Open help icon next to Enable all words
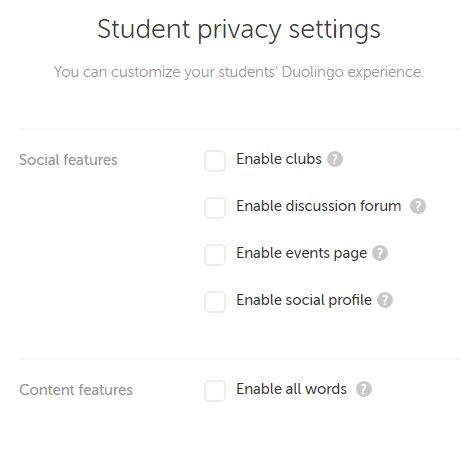Viewport: 467px width, 459px height. point(364,389)
